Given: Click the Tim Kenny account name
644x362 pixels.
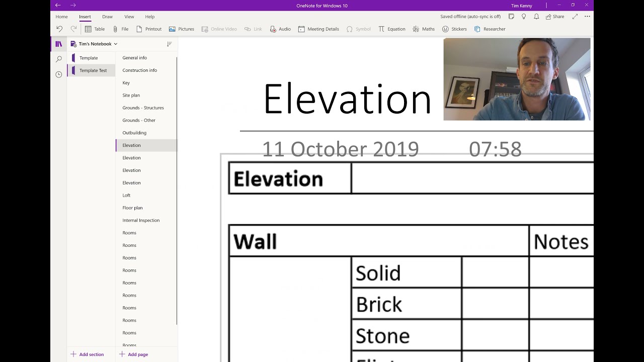Looking at the screenshot, I should [x=522, y=6].
